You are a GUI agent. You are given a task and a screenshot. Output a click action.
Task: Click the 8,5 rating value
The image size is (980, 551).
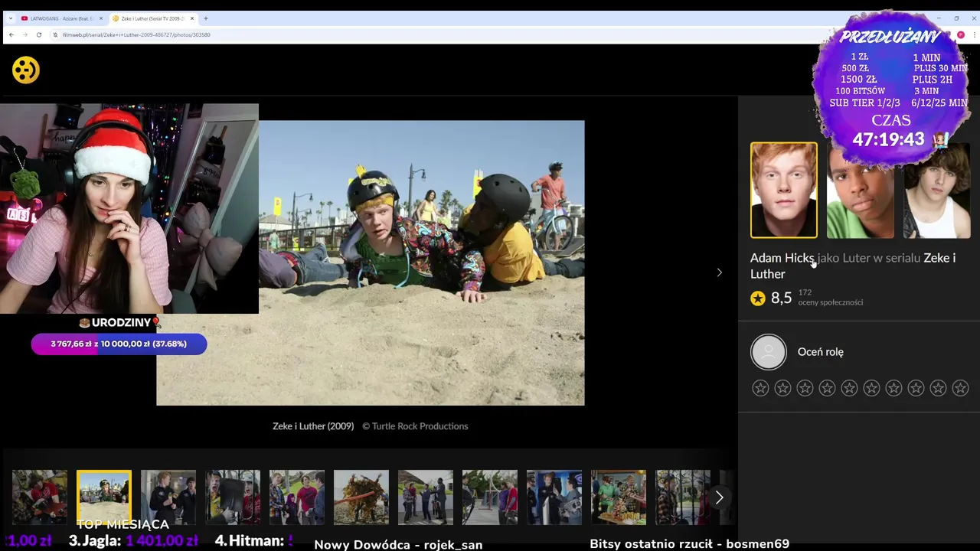click(781, 298)
